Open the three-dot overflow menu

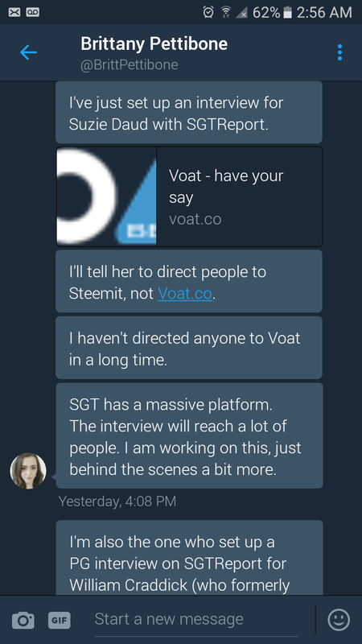[x=339, y=52]
